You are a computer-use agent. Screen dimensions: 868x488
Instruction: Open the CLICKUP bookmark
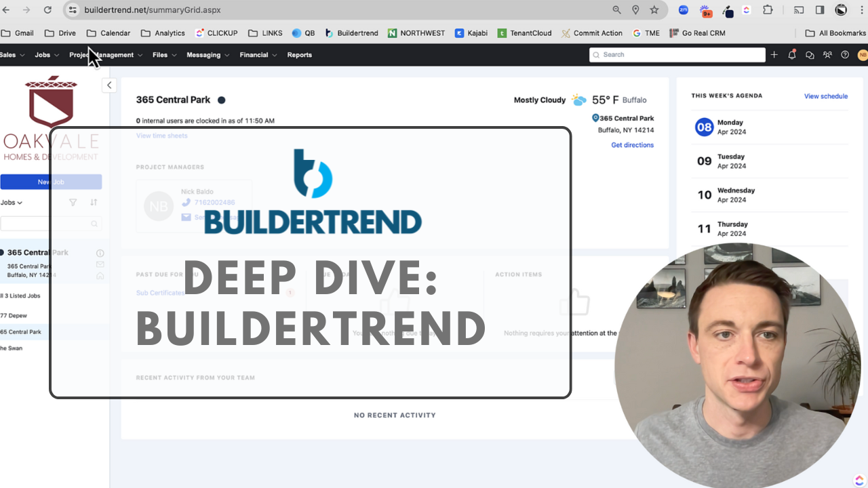coord(216,33)
